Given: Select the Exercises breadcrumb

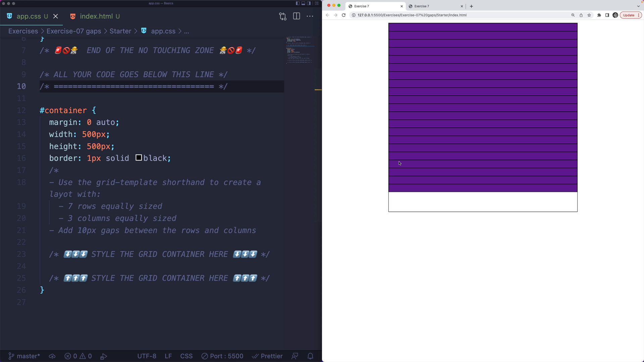Looking at the screenshot, I should [x=23, y=31].
